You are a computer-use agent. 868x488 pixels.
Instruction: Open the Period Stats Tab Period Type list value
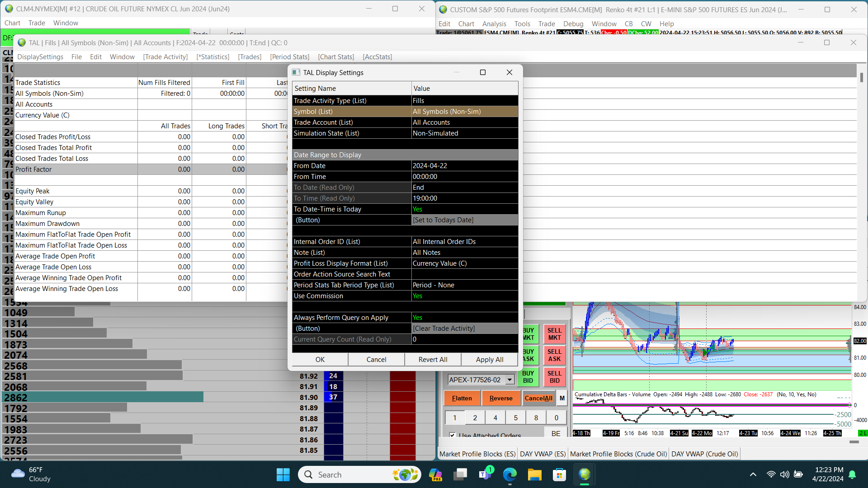coord(464,285)
